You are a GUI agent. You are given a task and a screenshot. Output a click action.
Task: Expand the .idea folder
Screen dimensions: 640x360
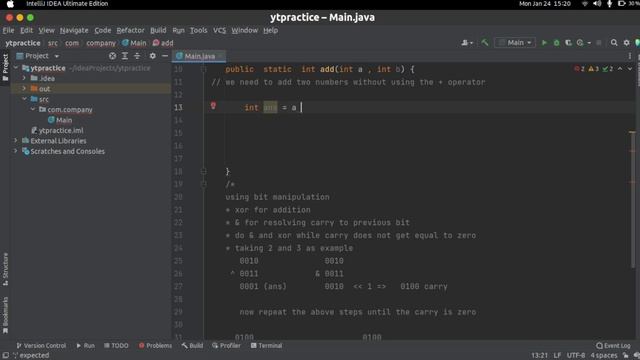click(x=24, y=78)
